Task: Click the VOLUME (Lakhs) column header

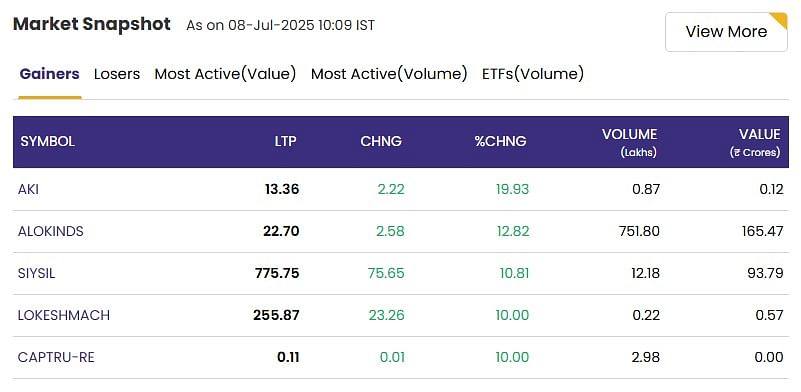Action: tap(629, 142)
